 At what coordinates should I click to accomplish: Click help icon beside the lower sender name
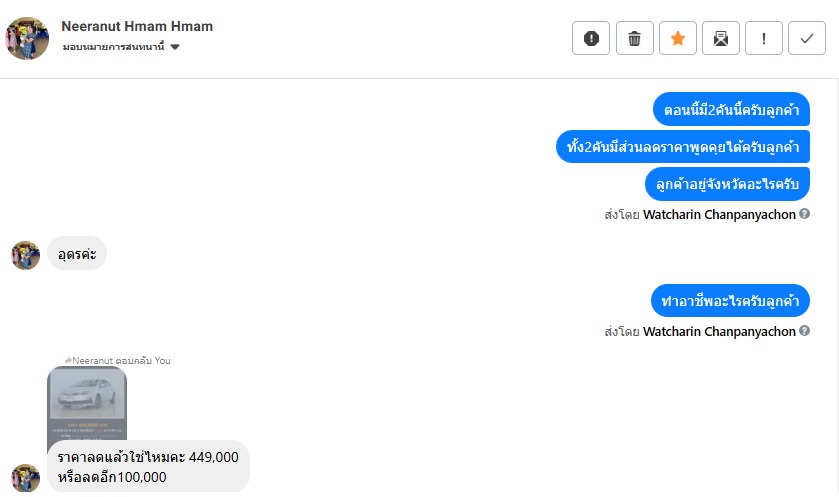[805, 331]
